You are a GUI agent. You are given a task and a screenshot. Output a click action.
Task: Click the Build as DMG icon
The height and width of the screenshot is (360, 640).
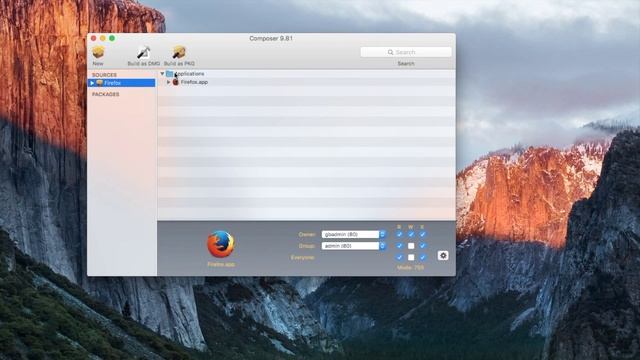click(143, 52)
